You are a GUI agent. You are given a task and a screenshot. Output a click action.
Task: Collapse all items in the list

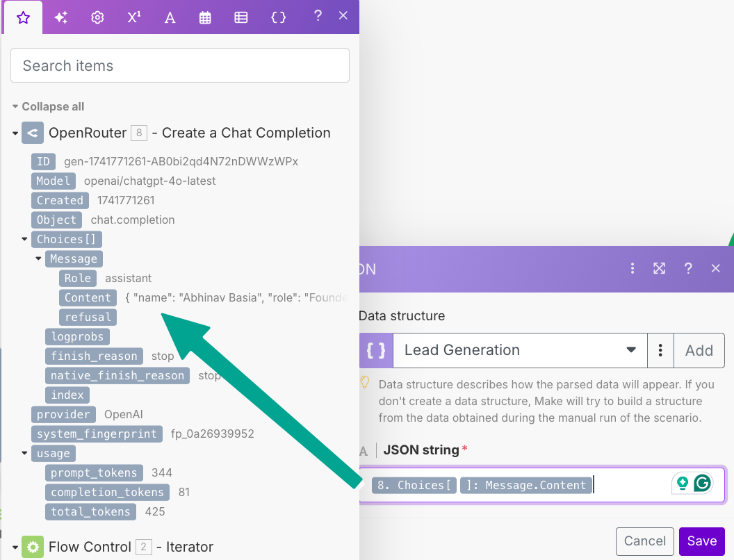[48, 107]
